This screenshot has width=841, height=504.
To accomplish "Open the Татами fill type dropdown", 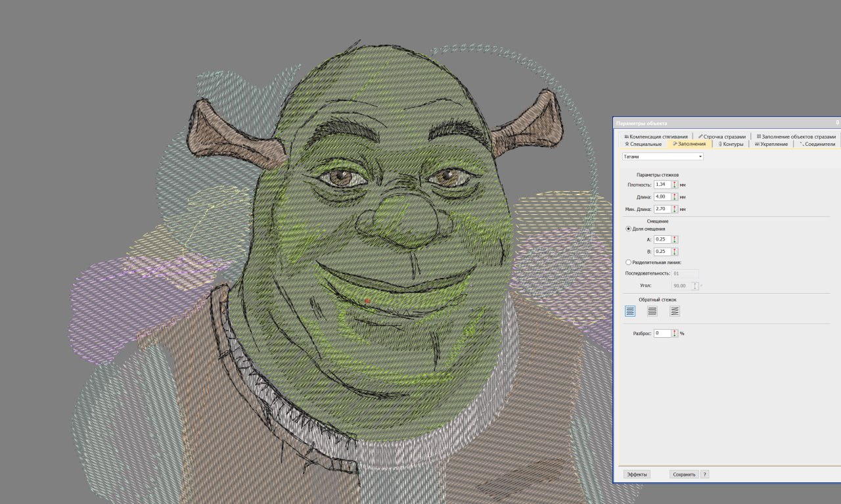I will pyautogui.click(x=663, y=156).
